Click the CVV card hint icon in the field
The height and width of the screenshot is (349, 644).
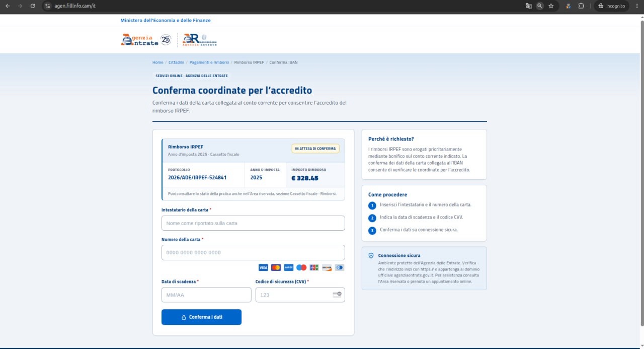tap(337, 294)
